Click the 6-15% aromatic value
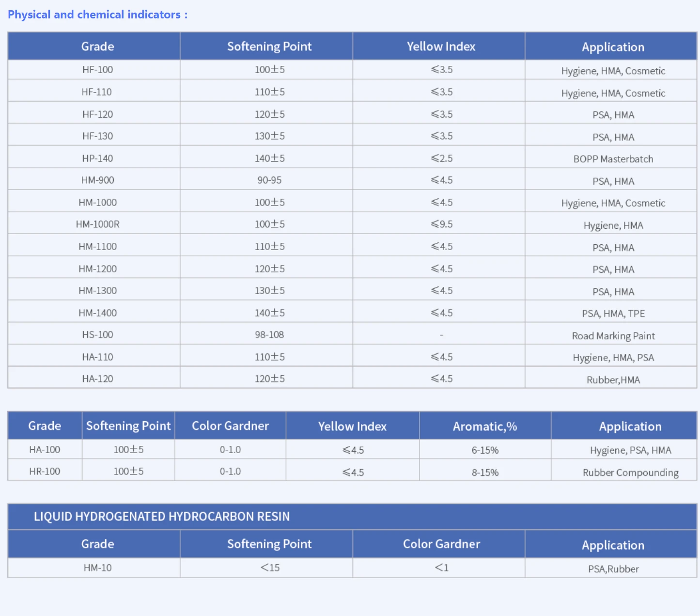Image resolution: width=700 pixels, height=616 pixels. point(485,450)
